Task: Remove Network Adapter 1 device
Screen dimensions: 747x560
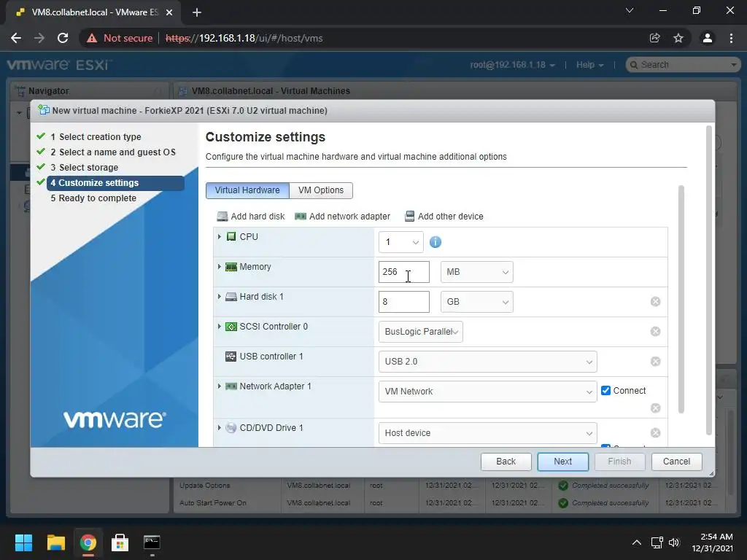Action: coord(655,408)
